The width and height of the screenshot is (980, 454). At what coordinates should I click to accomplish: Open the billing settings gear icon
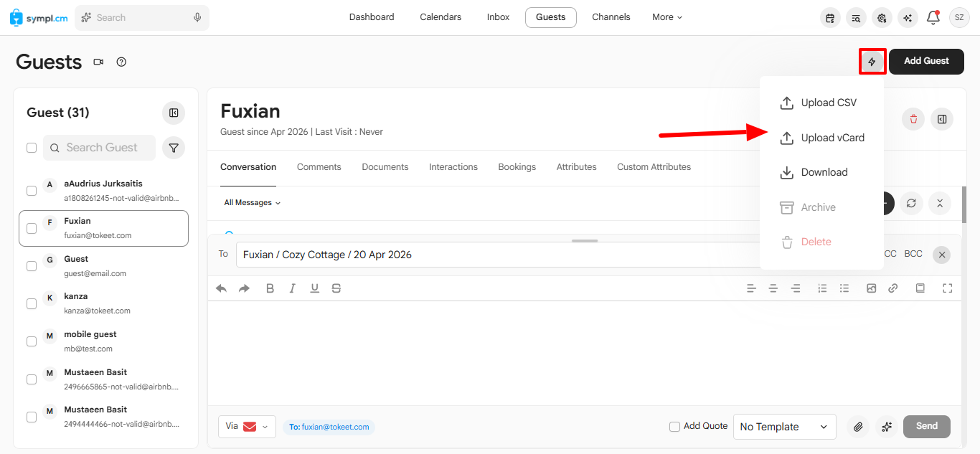coord(882,18)
